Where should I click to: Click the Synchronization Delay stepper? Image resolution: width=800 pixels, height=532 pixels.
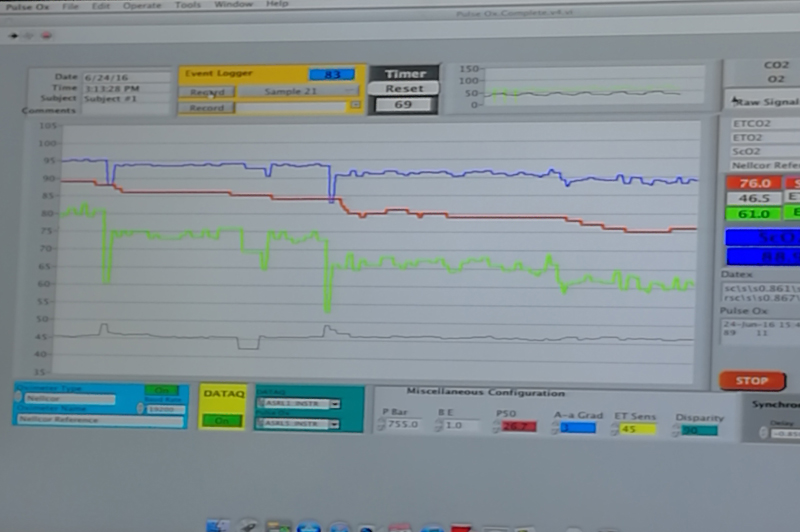(x=763, y=433)
